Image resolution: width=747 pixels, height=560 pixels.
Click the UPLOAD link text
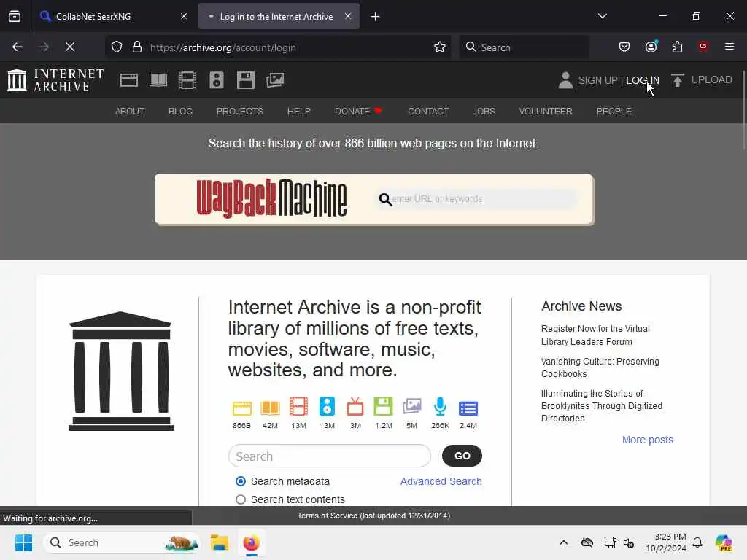tap(711, 80)
